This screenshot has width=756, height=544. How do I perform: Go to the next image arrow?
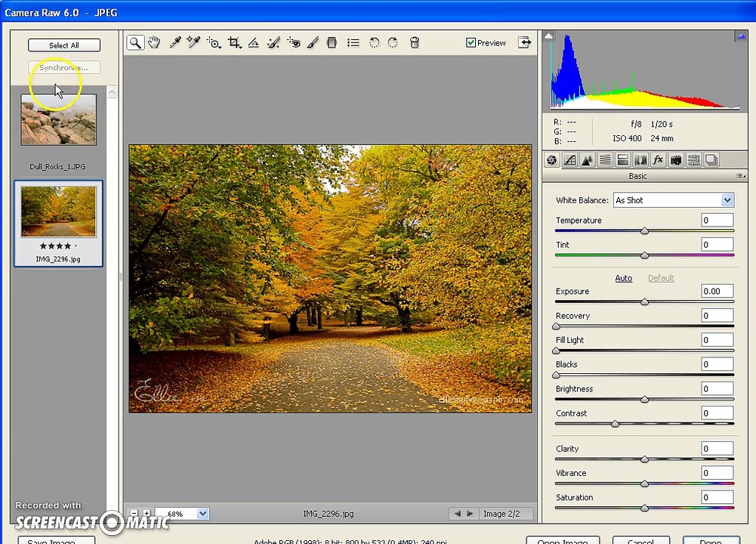pos(470,514)
